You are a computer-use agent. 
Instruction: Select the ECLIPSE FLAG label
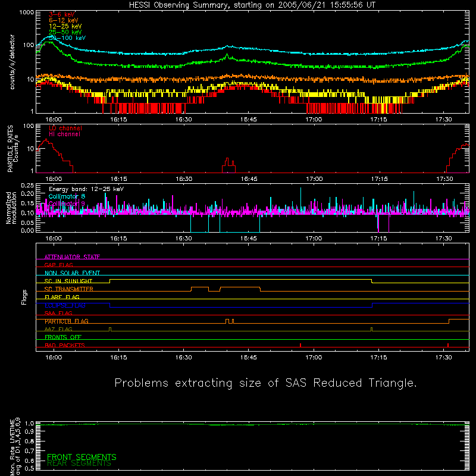(65, 305)
